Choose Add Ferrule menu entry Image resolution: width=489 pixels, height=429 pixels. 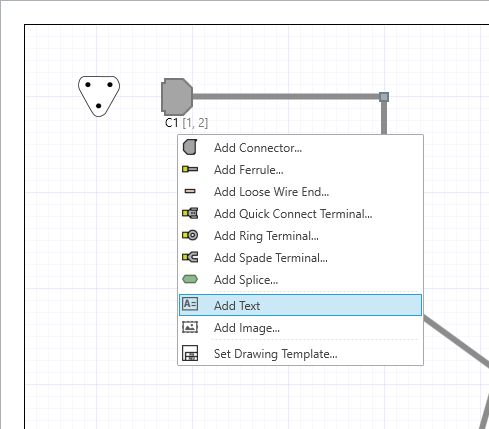click(300, 170)
